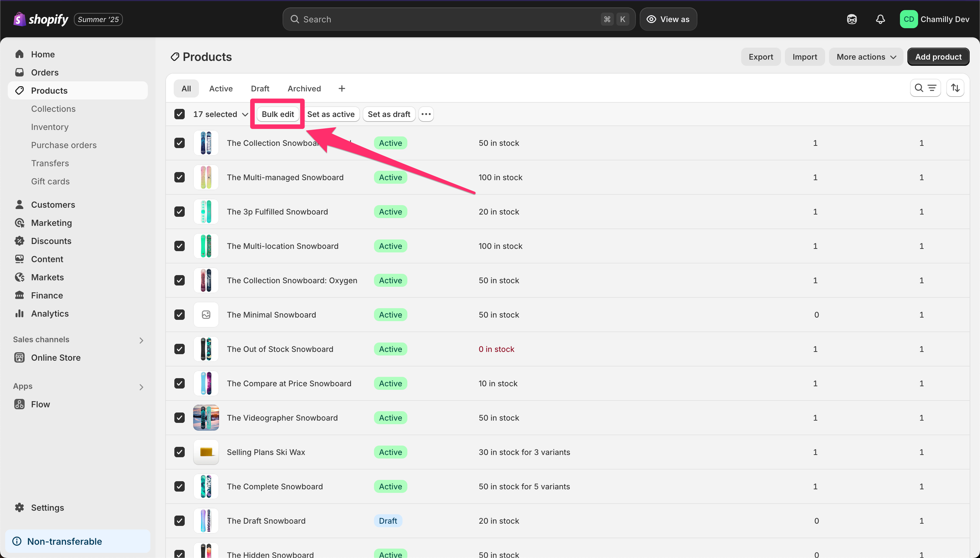Click the Online Store icon

click(x=19, y=357)
